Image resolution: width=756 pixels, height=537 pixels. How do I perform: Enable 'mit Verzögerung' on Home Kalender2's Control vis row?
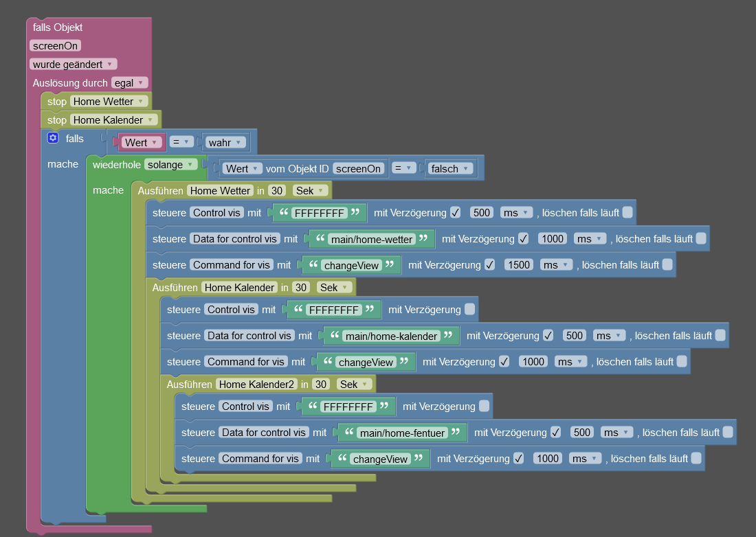[484, 406]
